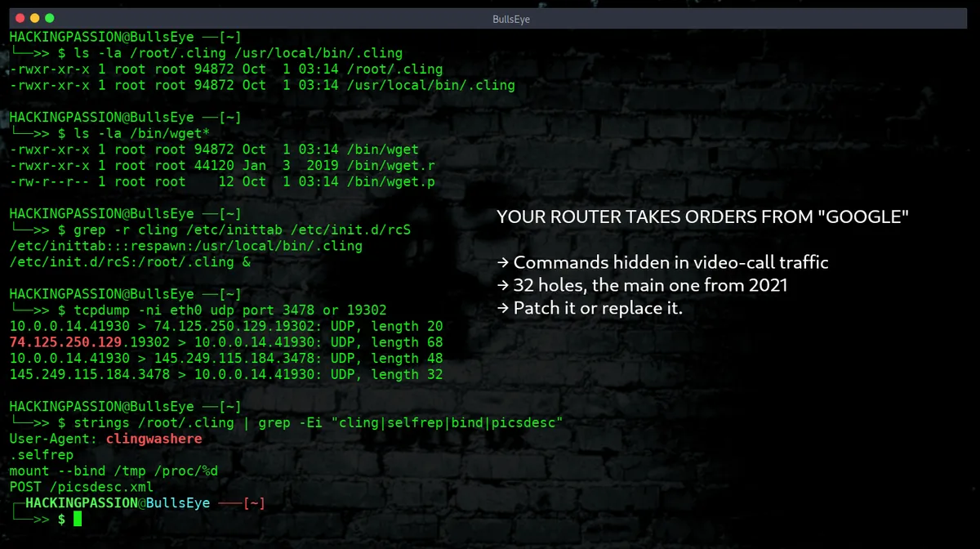Click '32 holes, the main one from 2021'
The image size is (980, 549).
coord(642,287)
